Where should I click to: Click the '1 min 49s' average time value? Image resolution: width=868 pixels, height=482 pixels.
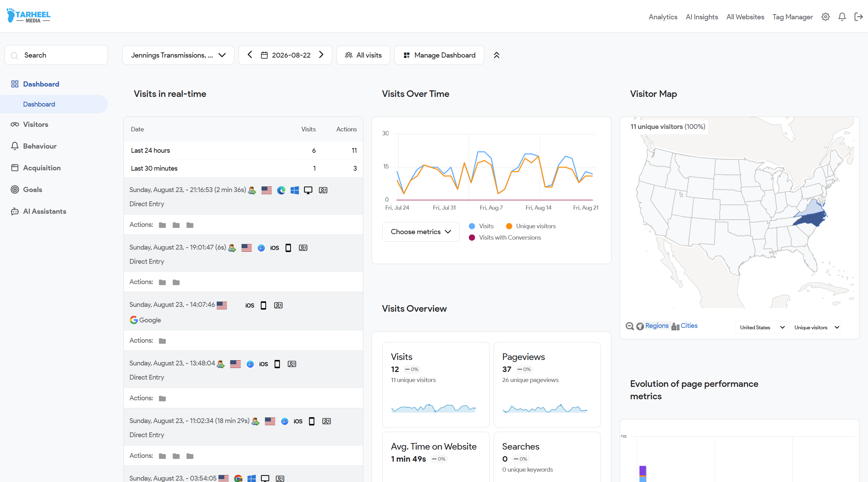point(408,459)
